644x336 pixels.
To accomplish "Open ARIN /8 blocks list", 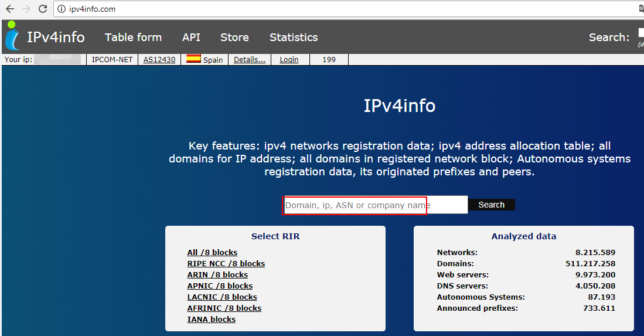I will tap(217, 275).
